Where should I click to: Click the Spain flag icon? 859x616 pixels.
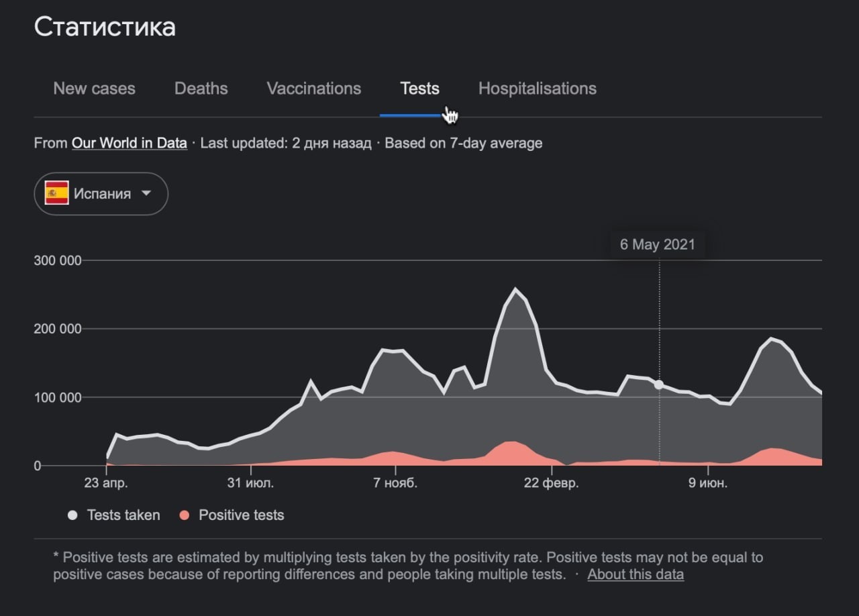pos(56,193)
